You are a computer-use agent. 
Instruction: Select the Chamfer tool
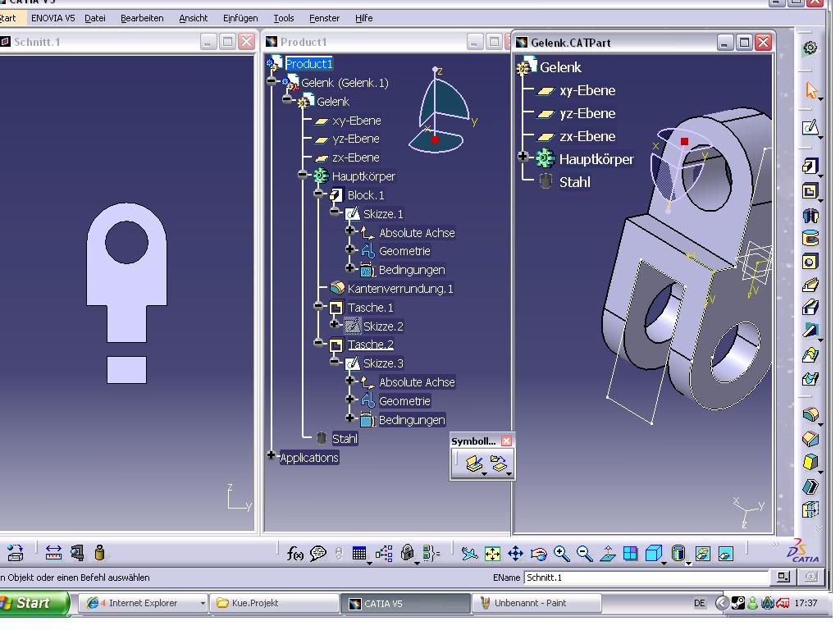pos(810,439)
